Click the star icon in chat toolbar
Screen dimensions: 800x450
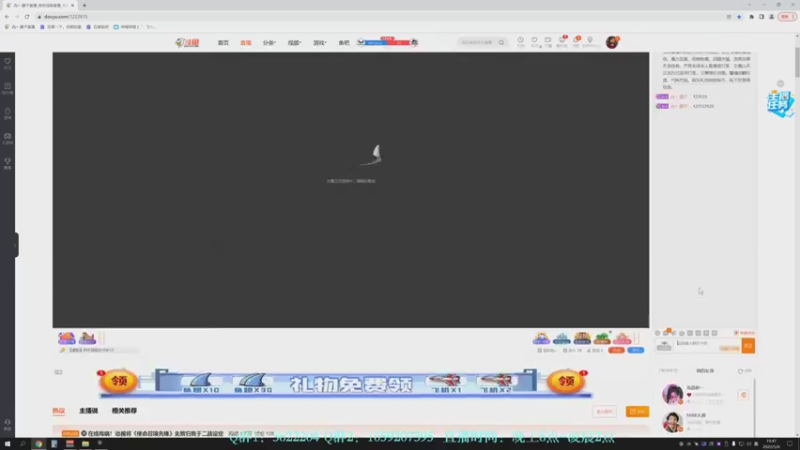coord(682,333)
